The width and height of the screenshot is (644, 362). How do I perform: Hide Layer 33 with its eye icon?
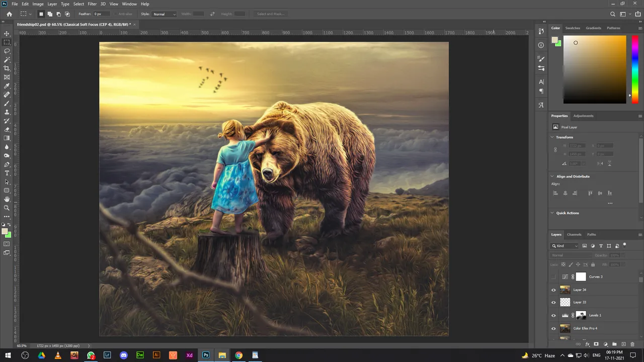click(554, 302)
